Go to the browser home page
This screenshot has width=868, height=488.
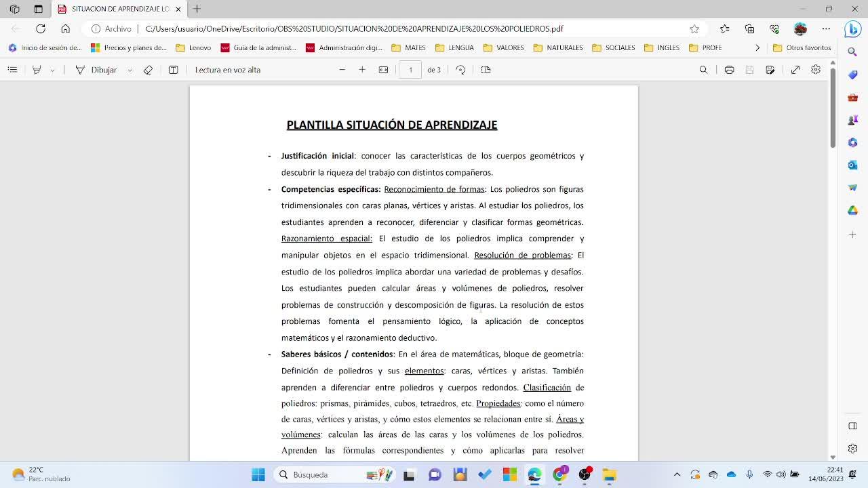click(65, 28)
